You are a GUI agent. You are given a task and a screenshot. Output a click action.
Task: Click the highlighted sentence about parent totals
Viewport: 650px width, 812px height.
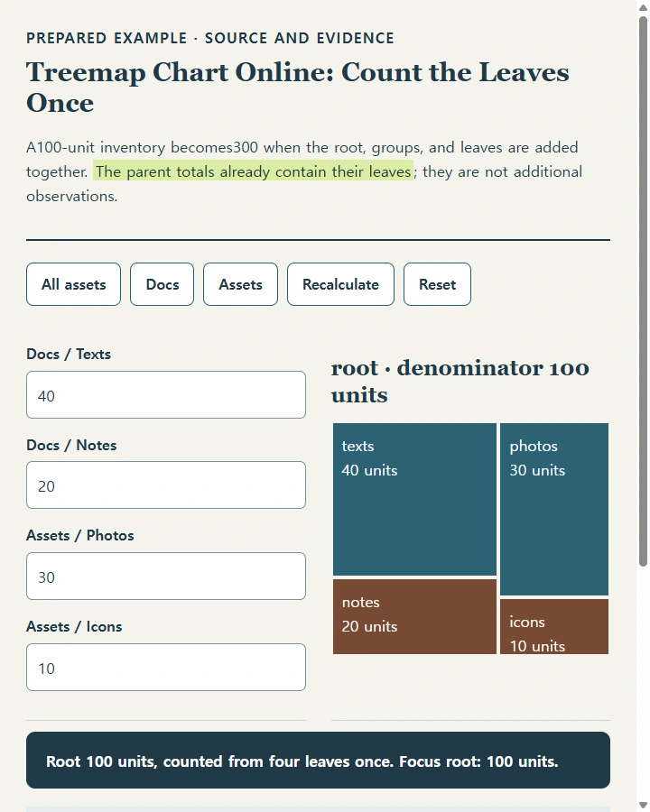point(254,171)
